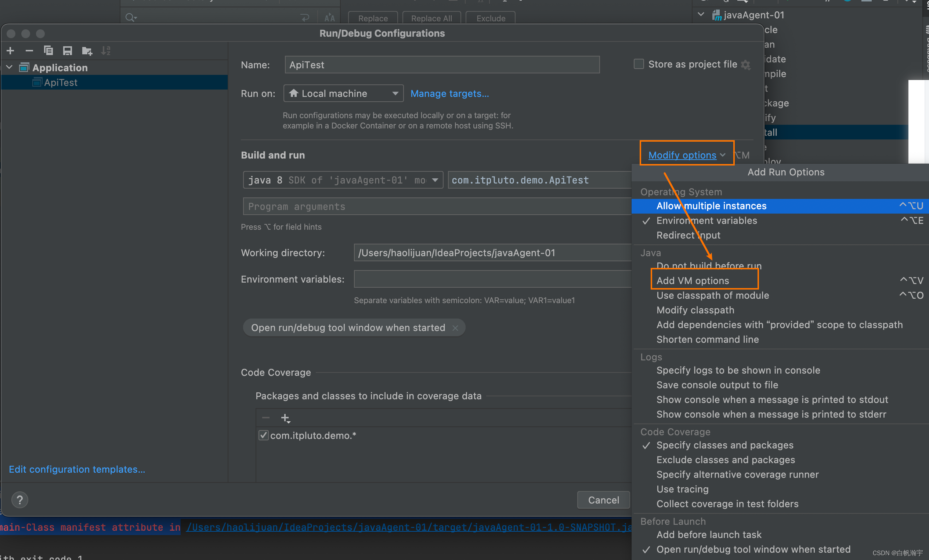Image resolution: width=929 pixels, height=560 pixels.
Task: Uncheck the com.itpluto.demo.* coverage entry
Action: (263, 435)
